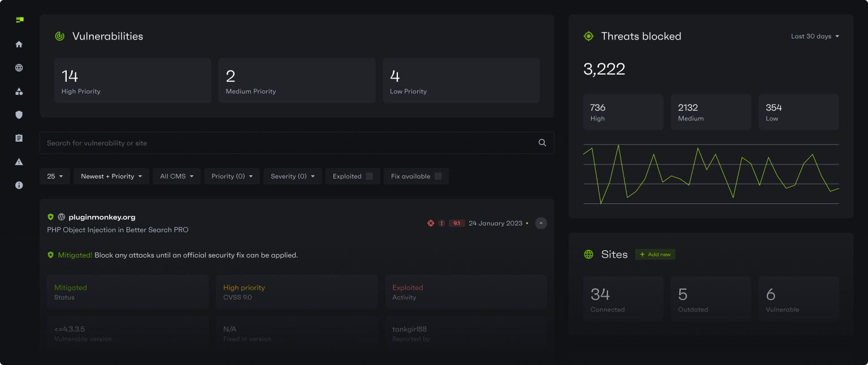Collapse the pluginmonkey.org vulnerability entry
868x365 pixels.
tap(541, 223)
